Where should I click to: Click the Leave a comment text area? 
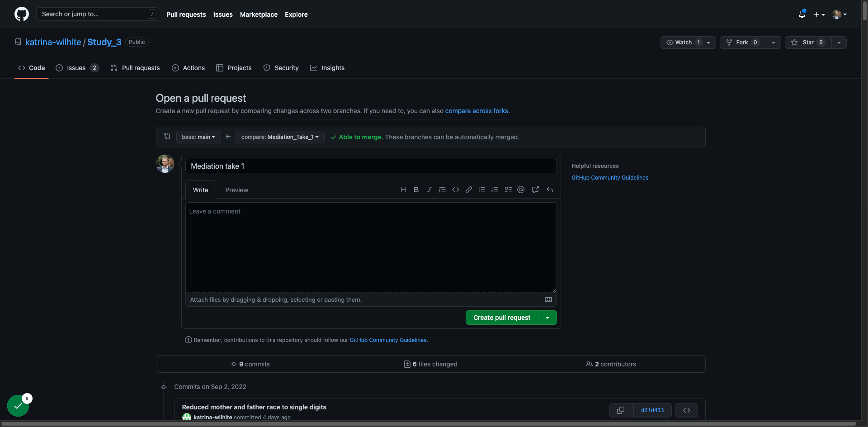pos(371,247)
